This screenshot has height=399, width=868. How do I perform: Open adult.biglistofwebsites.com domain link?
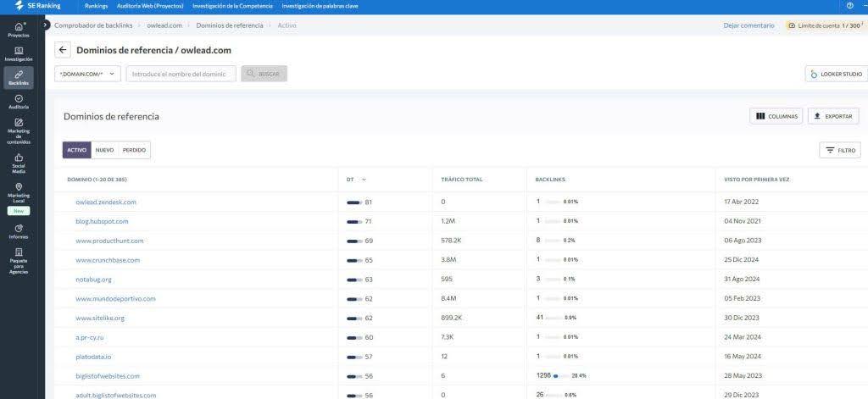[115, 395]
